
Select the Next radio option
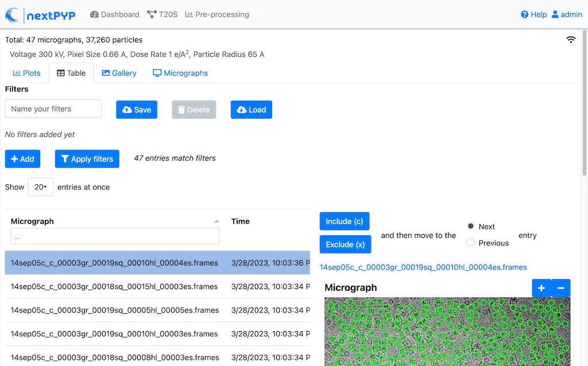[x=471, y=226]
